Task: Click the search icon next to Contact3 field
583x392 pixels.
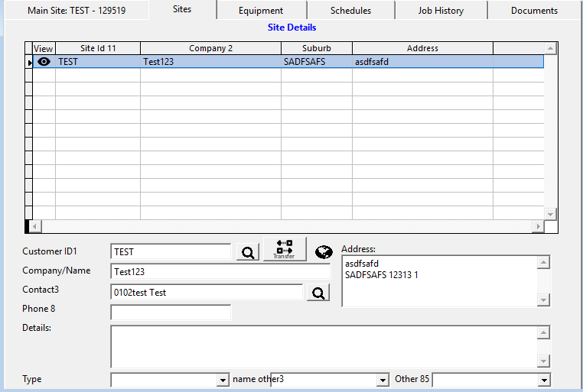Action: coord(318,293)
